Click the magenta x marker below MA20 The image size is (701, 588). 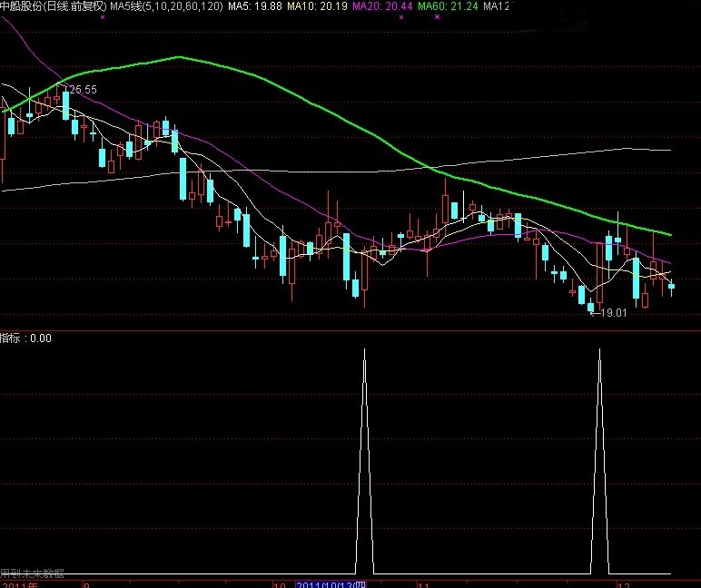click(x=401, y=16)
